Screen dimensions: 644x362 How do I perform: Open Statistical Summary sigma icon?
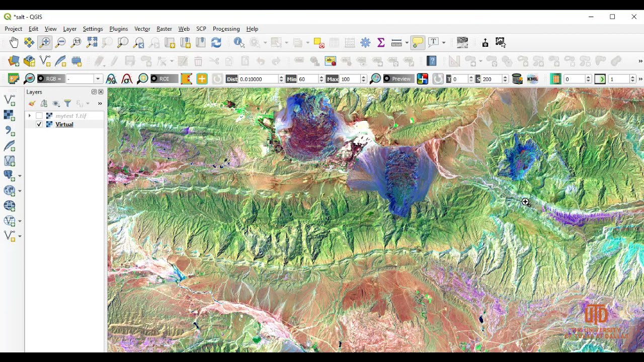click(x=381, y=43)
